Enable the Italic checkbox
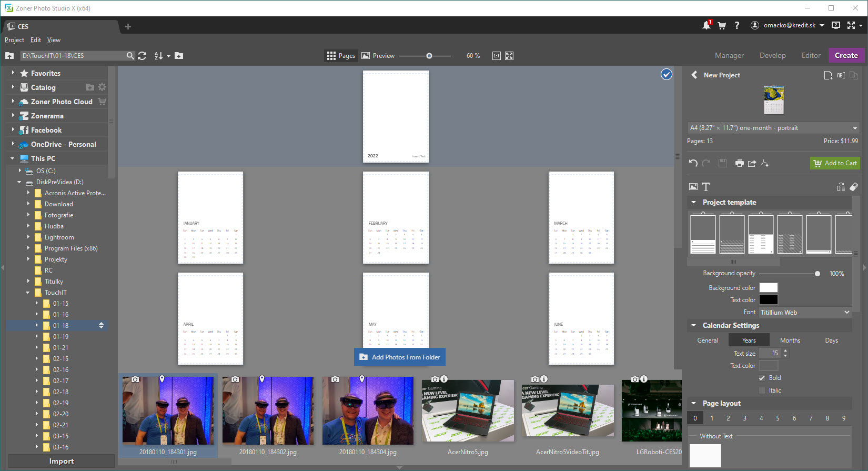Screen dimensions: 868x471 click(762, 390)
